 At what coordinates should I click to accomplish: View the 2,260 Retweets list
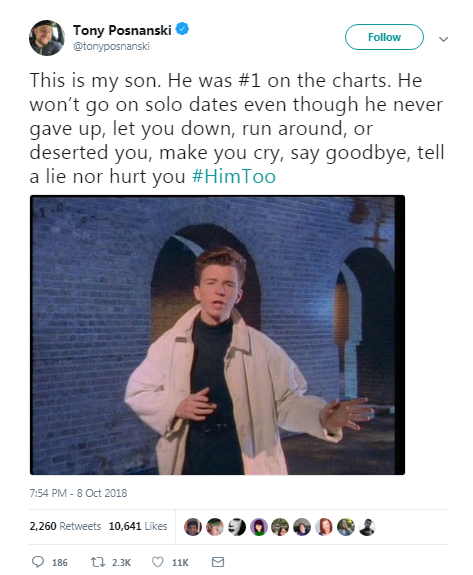[x=65, y=526]
